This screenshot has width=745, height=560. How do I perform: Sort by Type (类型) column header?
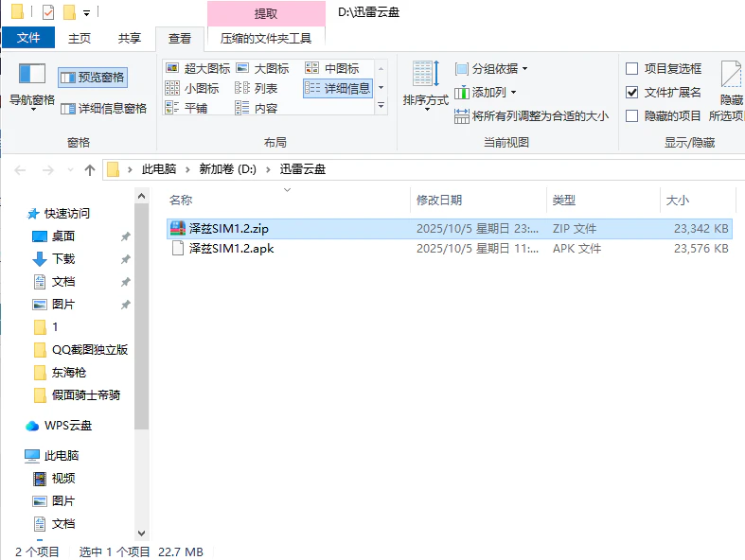coord(603,200)
